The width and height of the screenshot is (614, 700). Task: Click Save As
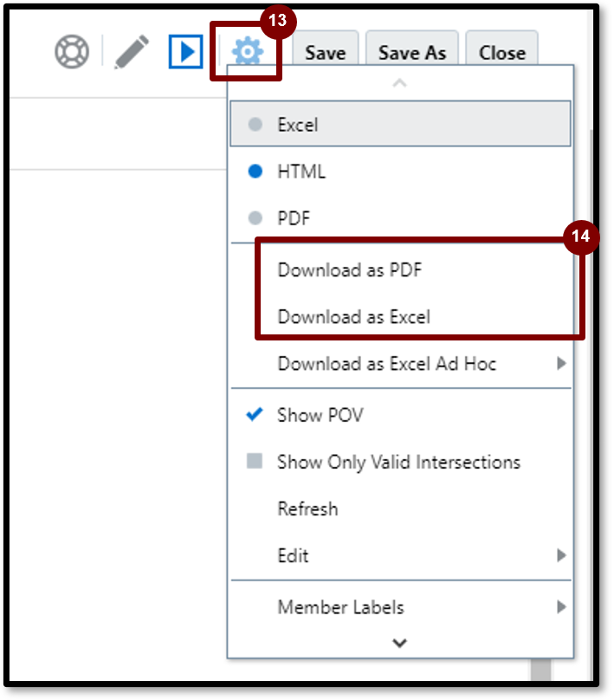point(412,52)
